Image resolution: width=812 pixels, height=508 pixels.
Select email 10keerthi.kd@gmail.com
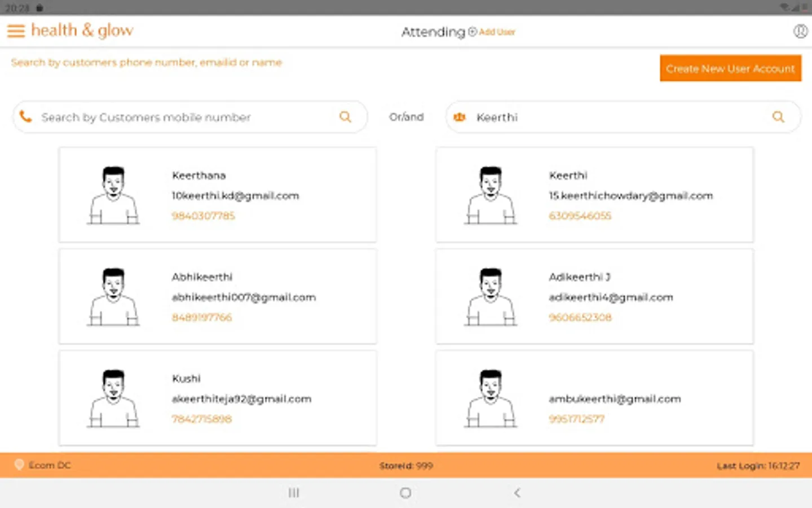point(236,196)
